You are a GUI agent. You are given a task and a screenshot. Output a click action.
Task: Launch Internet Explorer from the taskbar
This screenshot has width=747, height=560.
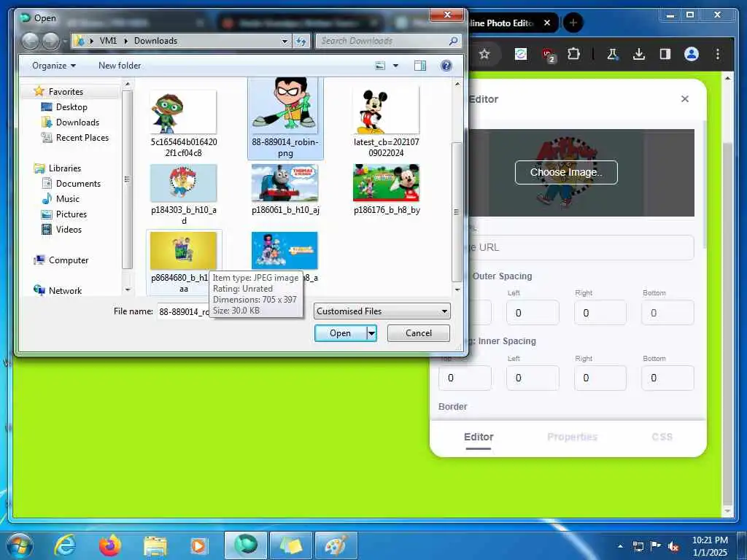(x=65, y=545)
